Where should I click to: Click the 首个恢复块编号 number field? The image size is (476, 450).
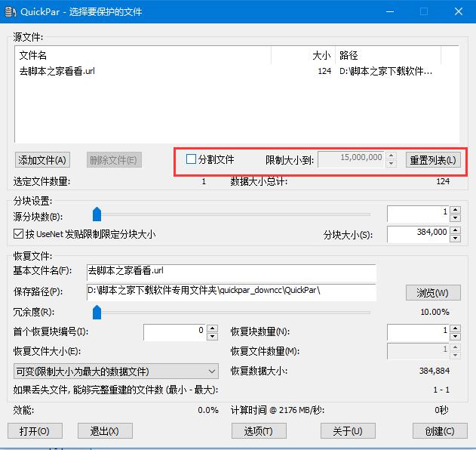tap(175, 332)
